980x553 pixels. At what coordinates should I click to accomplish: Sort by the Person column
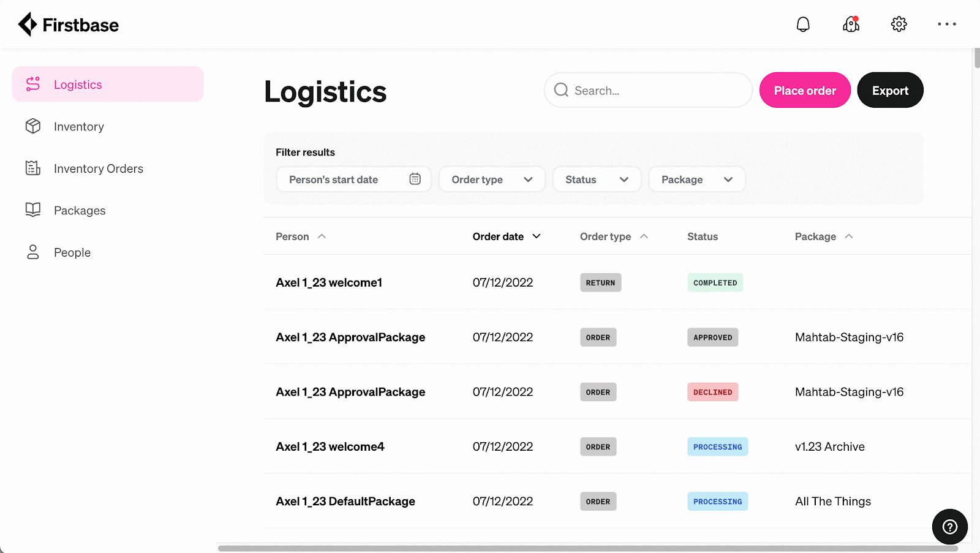pyautogui.click(x=301, y=236)
